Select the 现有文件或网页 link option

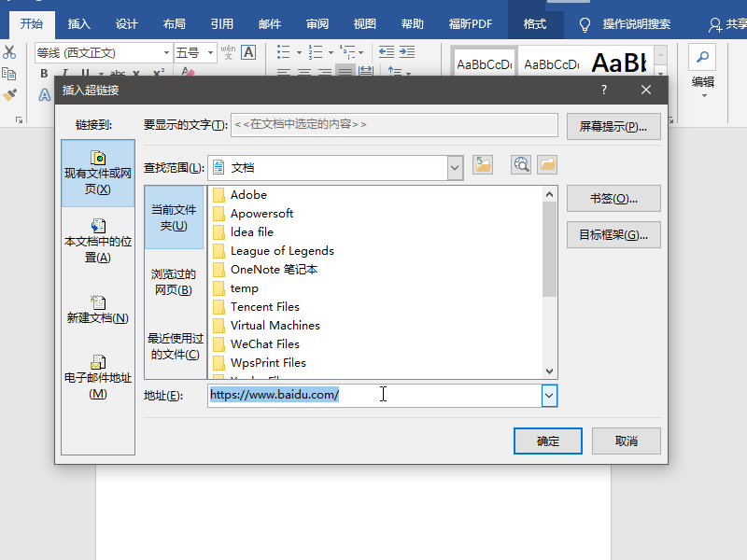98,174
